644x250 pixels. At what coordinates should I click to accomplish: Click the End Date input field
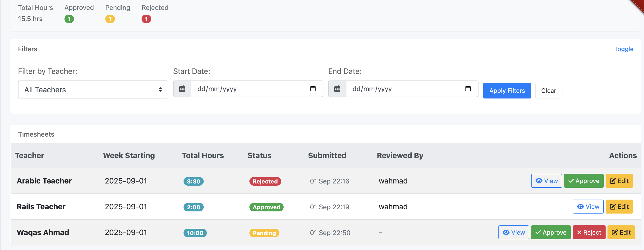pos(412,89)
